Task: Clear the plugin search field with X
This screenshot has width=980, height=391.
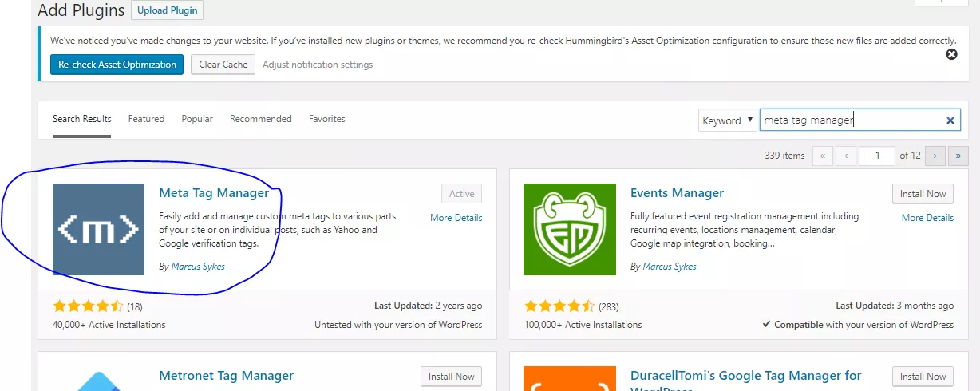Action: pyautogui.click(x=950, y=120)
